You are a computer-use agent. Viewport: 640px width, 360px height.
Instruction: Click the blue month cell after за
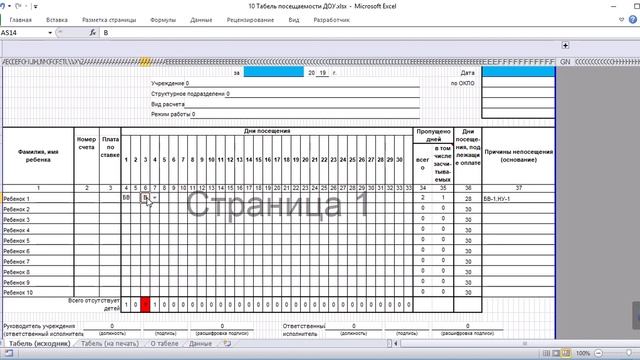coord(273,72)
